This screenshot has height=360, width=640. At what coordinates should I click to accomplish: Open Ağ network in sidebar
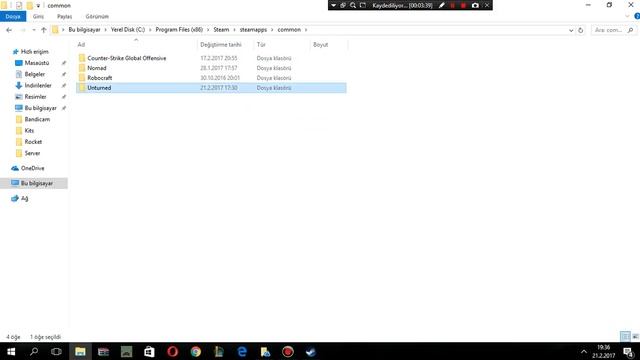(24, 198)
